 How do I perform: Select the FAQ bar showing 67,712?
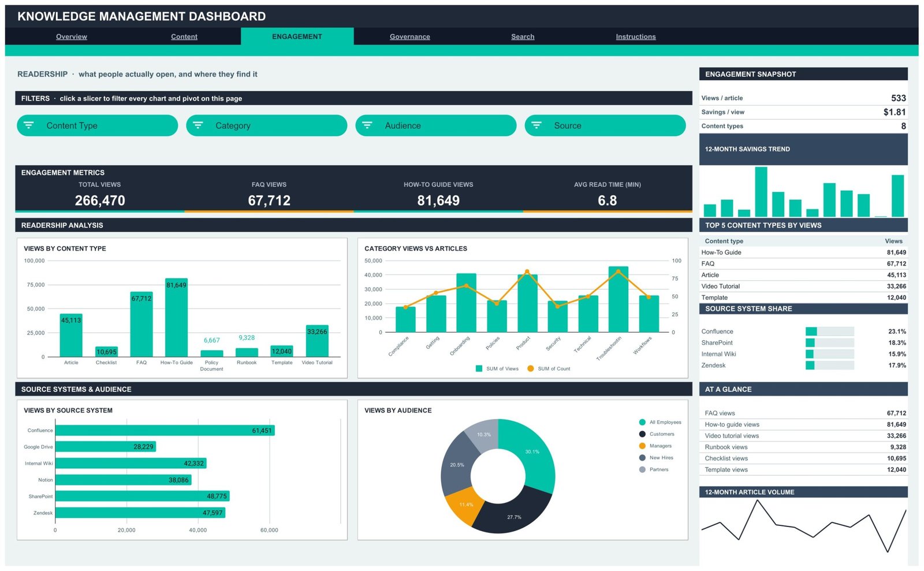point(141,324)
